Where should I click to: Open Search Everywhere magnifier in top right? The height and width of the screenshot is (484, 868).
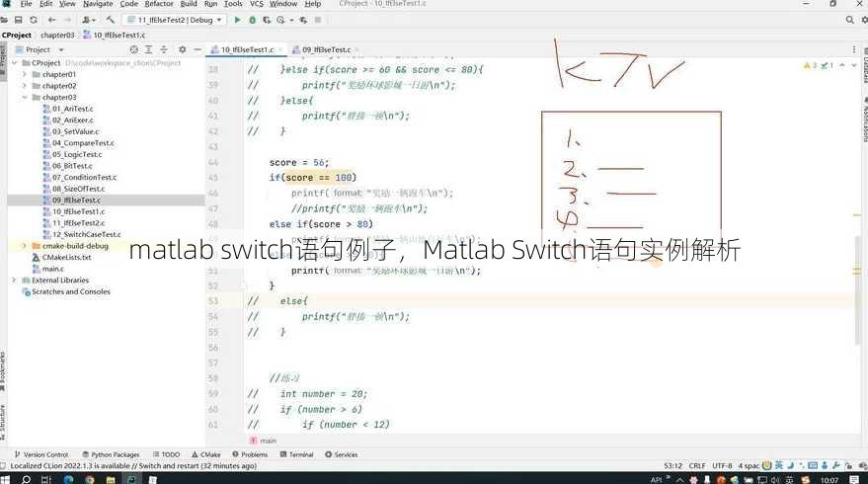pyautogui.click(x=850, y=20)
